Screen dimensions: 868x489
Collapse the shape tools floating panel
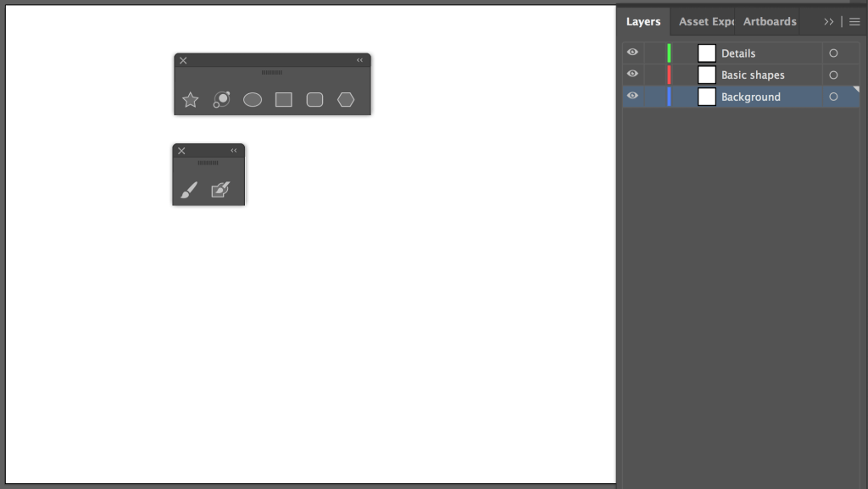pos(359,60)
